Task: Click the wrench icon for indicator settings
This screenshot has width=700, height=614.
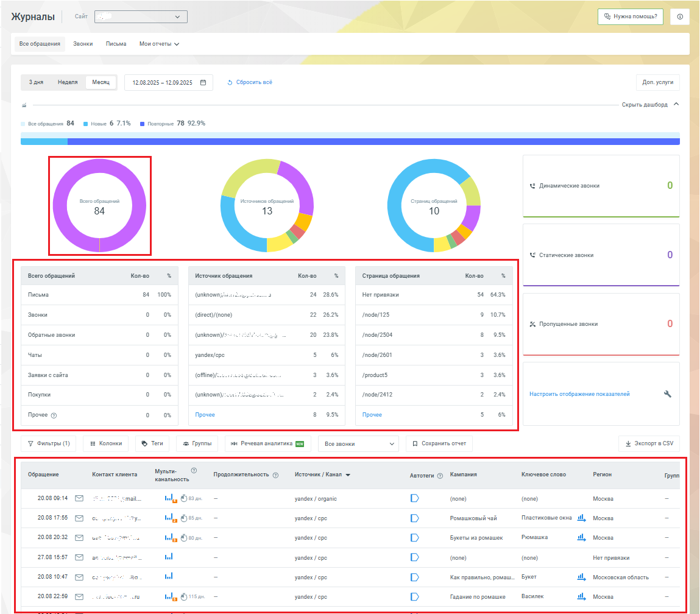Action: [668, 394]
